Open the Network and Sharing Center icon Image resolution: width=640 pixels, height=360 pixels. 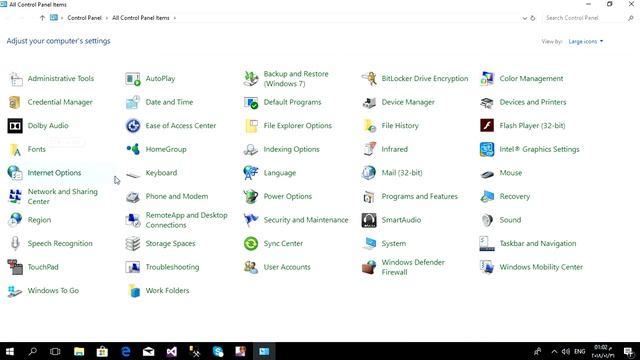(x=15, y=197)
